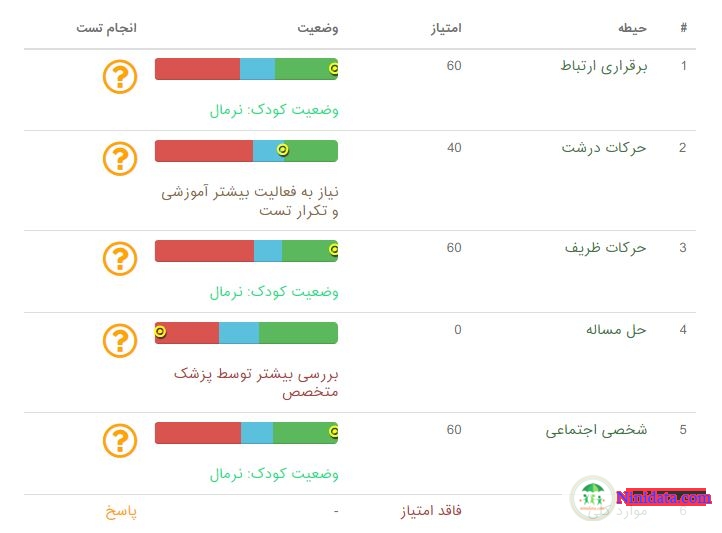Click the پاسخ link in the last row
This screenshot has width=722, height=533.
click(121, 511)
